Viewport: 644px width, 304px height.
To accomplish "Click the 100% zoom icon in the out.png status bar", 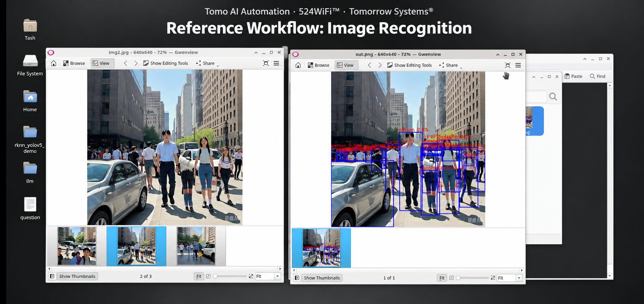I will pos(451,278).
